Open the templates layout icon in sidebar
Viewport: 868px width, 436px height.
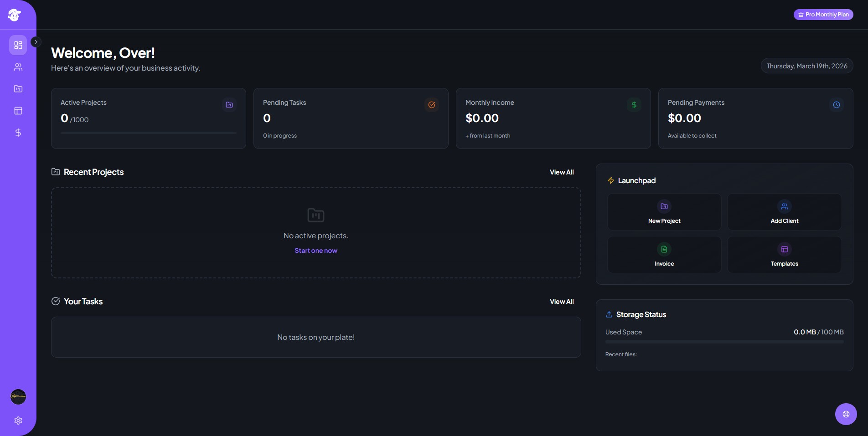click(18, 111)
